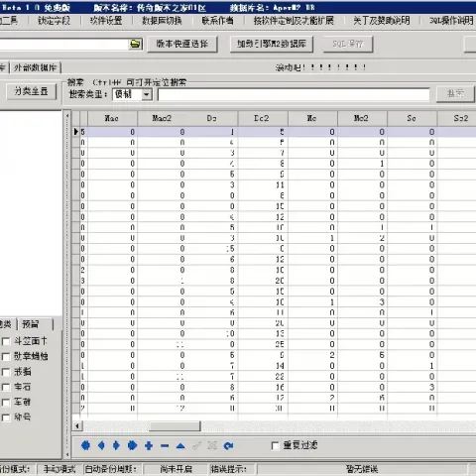
Task: Toggle the 戒指 checkbox
Action: [6, 372]
